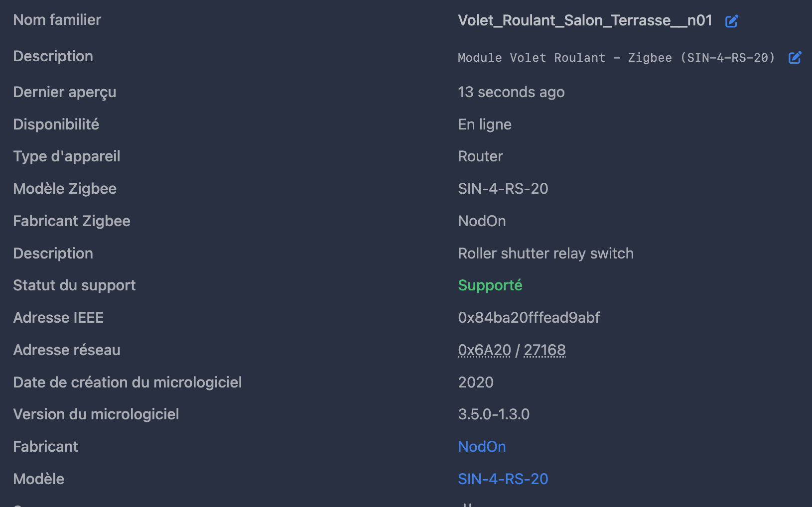Edit the friendly name Volet_Roulant_Salon_Terrasse__n01
This screenshot has width=812, height=507.
731,21
